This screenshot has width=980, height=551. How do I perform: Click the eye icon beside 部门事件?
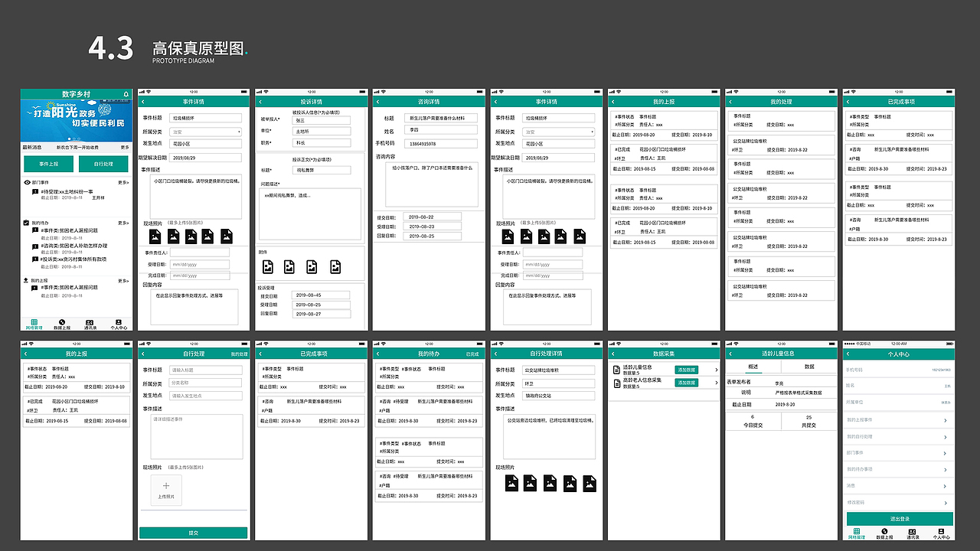click(x=26, y=183)
